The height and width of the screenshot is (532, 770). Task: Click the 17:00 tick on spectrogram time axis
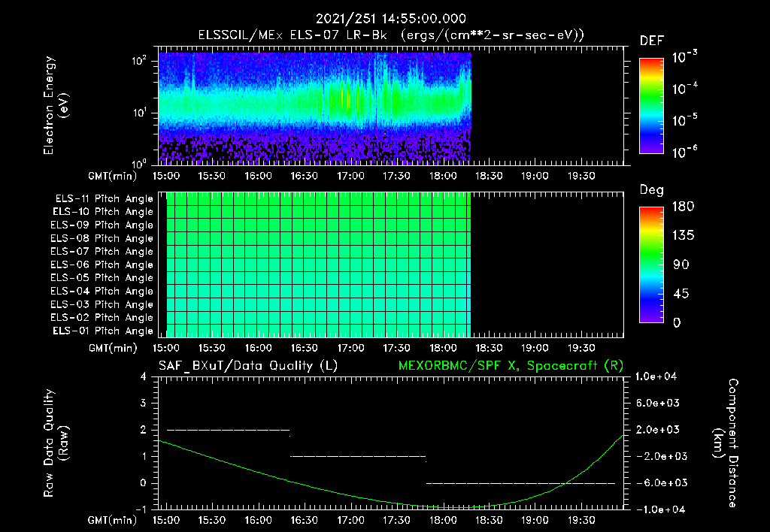pyautogui.click(x=350, y=176)
